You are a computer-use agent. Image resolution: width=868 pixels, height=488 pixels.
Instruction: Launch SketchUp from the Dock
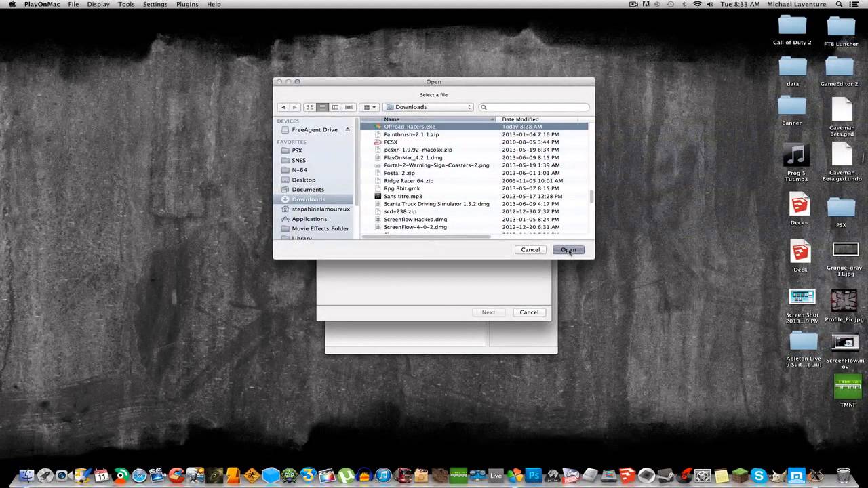point(627,474)
